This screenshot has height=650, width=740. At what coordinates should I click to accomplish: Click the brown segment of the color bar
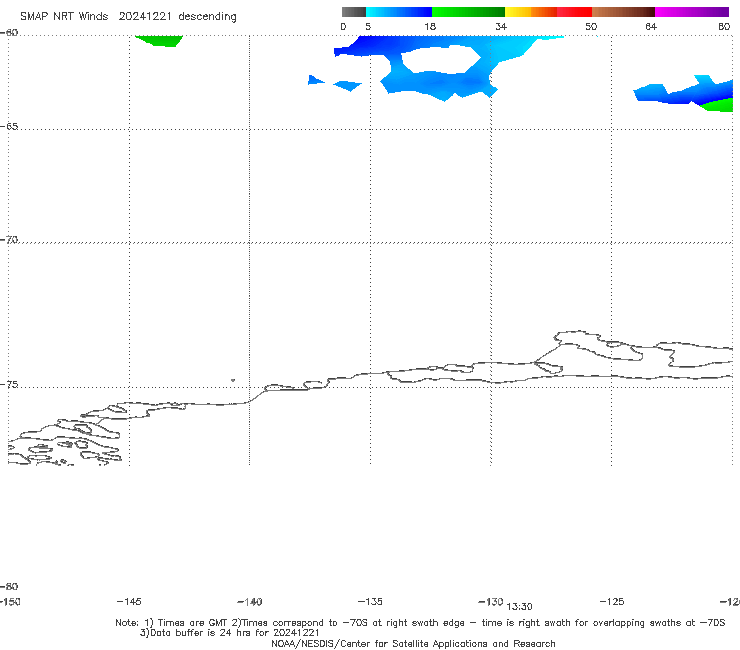(x=623, y=12)
